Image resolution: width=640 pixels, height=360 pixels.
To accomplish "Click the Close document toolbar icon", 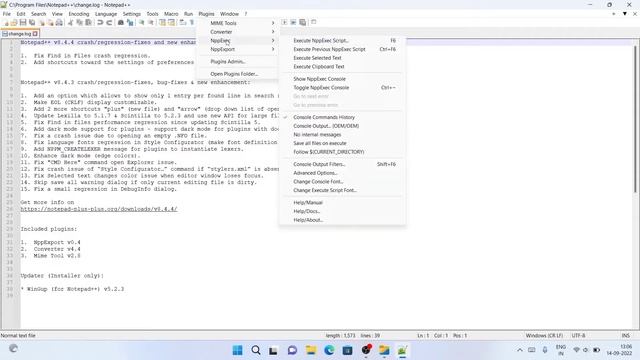I will click(x=41, y=22).
